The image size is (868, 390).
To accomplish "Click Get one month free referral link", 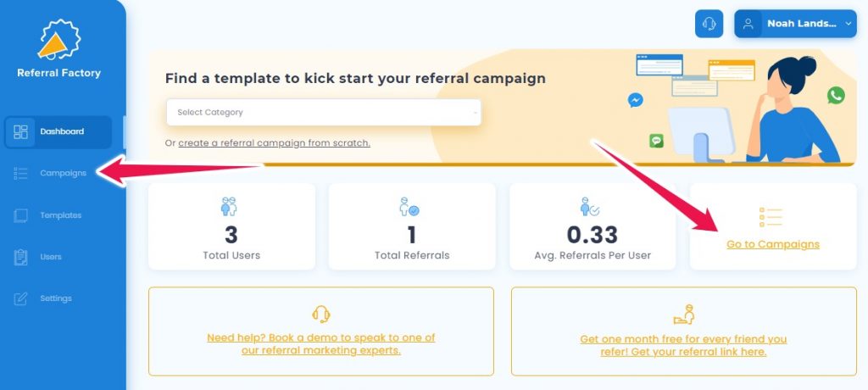I will [x=684, y=346].
